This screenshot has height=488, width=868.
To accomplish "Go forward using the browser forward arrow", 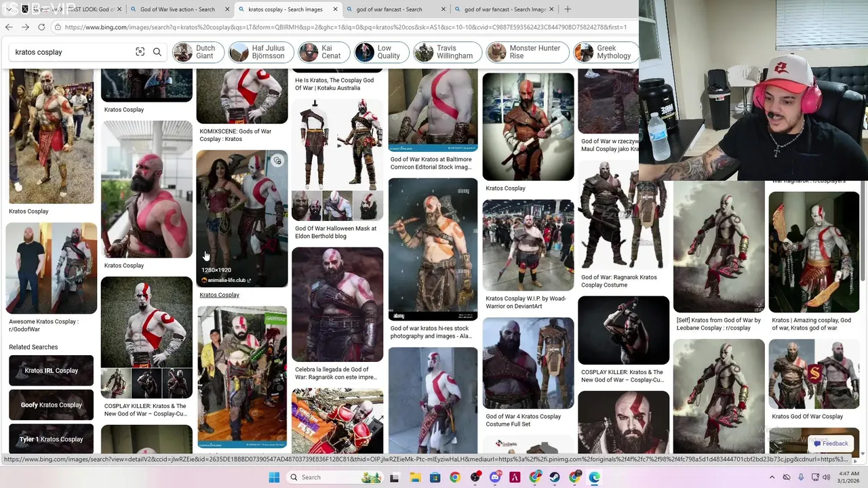I will point(25,27).
